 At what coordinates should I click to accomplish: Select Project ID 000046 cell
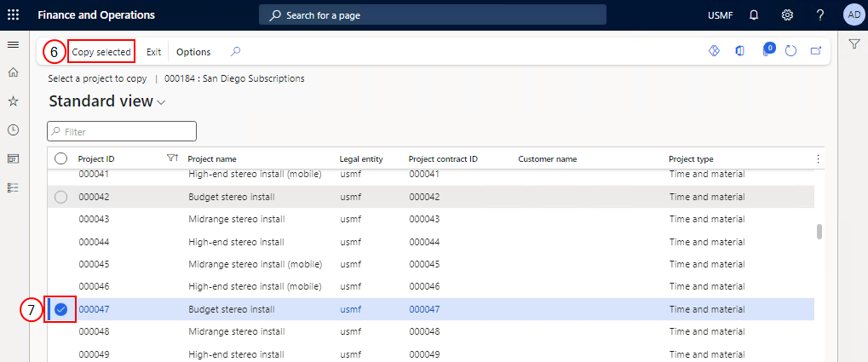pyautogui.click(x=94, y=287)
